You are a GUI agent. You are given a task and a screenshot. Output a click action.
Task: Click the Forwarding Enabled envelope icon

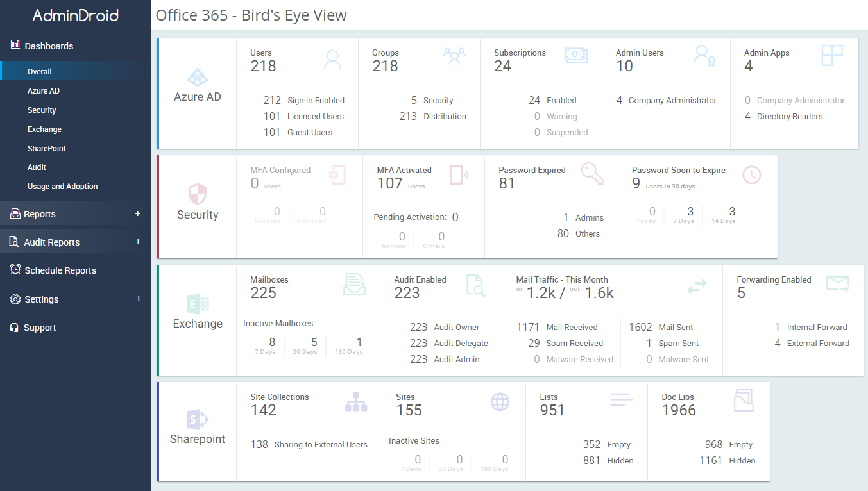click(837, 284)
